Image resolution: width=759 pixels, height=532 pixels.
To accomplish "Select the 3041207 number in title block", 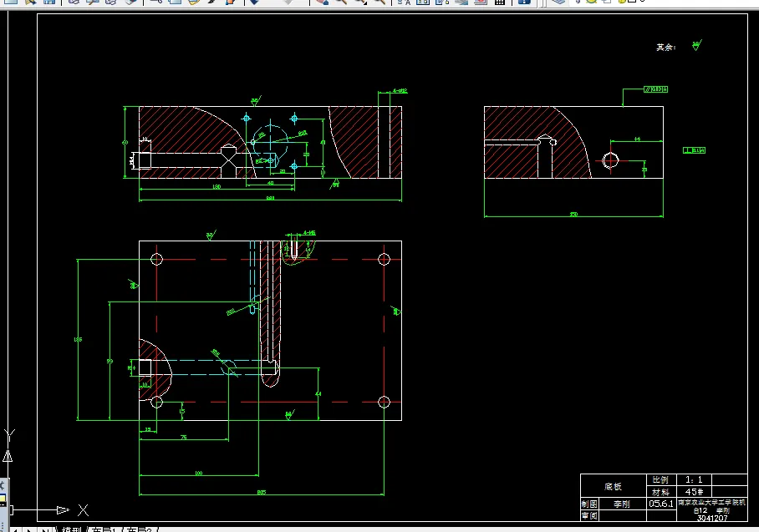I will (x=712, y=518).
